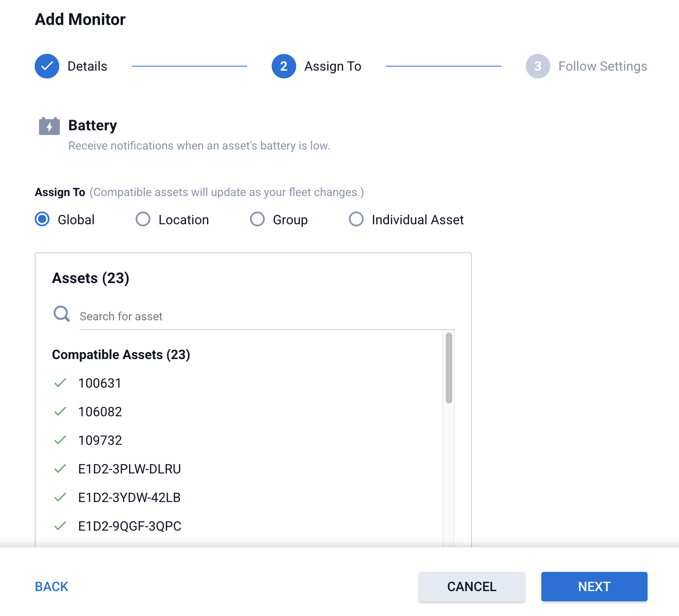The height and width of the screenshot is (616, 679).
Task: Click the search magnifier icon
Action: coord(62,314)
